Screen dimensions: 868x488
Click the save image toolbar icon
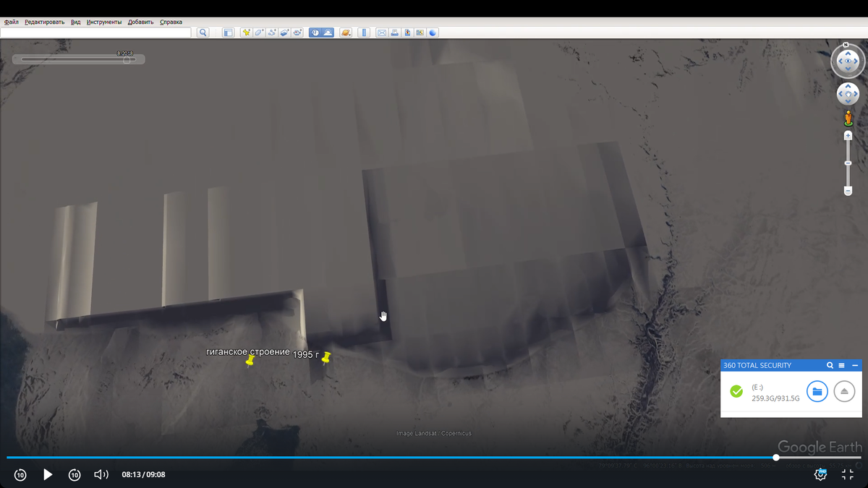407,33
